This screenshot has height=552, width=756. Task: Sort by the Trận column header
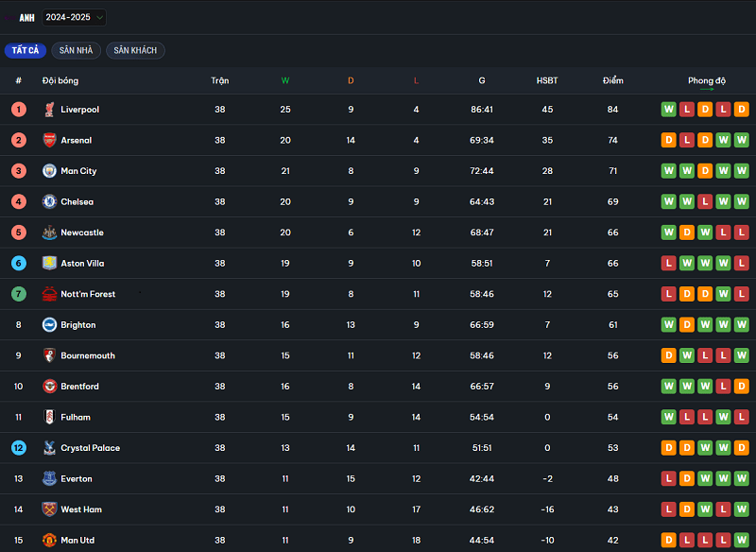coord(220,80)
